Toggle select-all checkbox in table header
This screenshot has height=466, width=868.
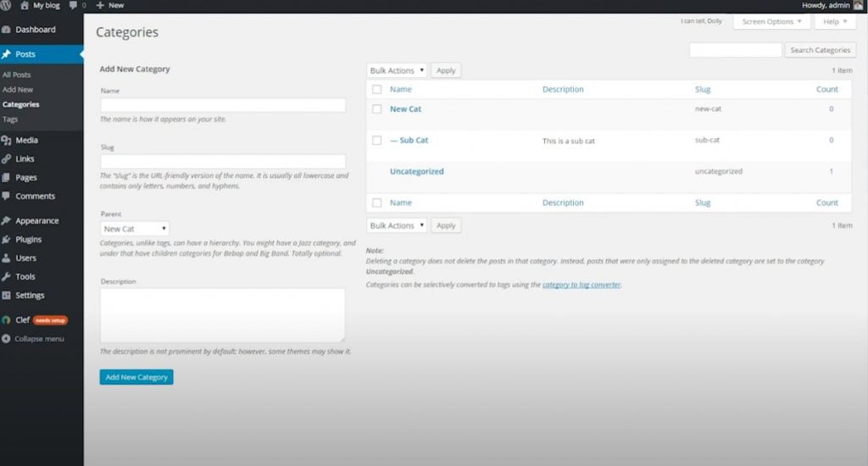point(377,89)
